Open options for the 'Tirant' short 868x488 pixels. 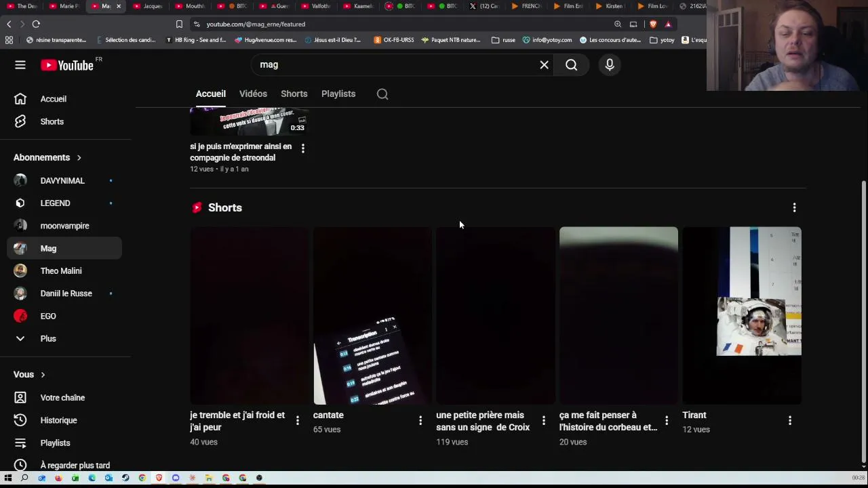(x=790, y=421)
